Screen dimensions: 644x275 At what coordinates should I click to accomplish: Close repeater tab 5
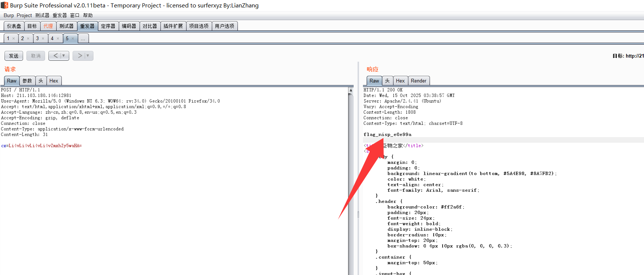(73, 39)
